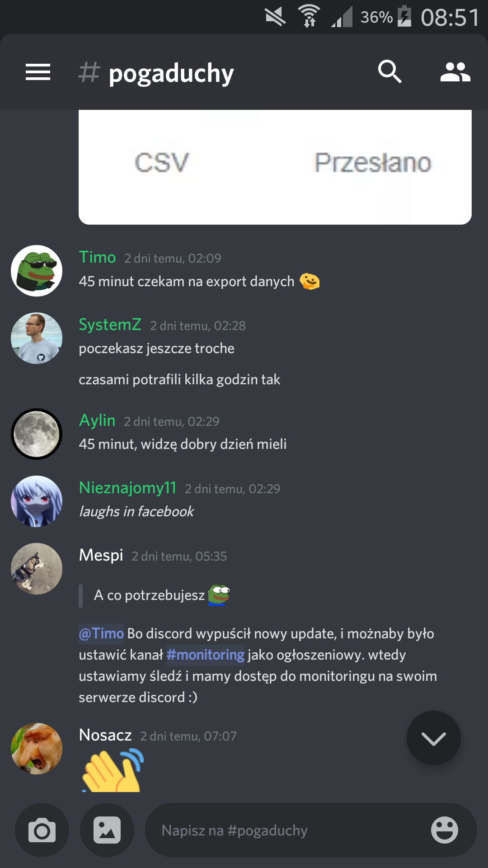Select the pogaduchy channel title

tap(171, 73)
